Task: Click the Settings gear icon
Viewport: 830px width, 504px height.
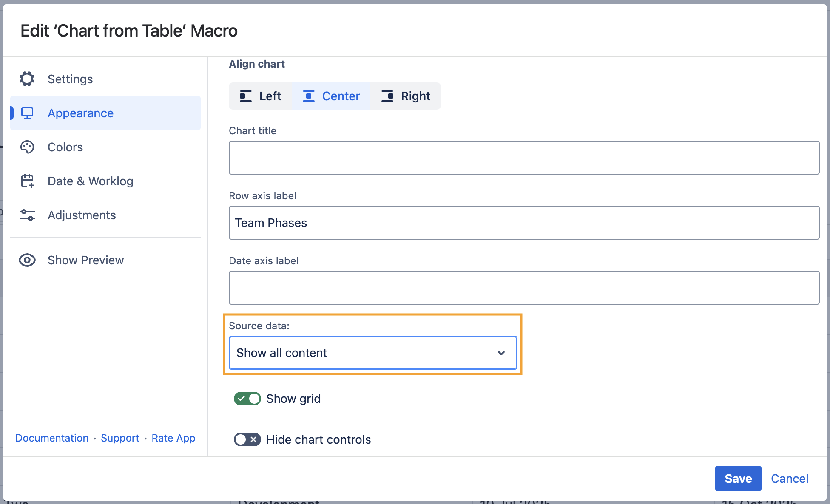Action: pos(27,79)
